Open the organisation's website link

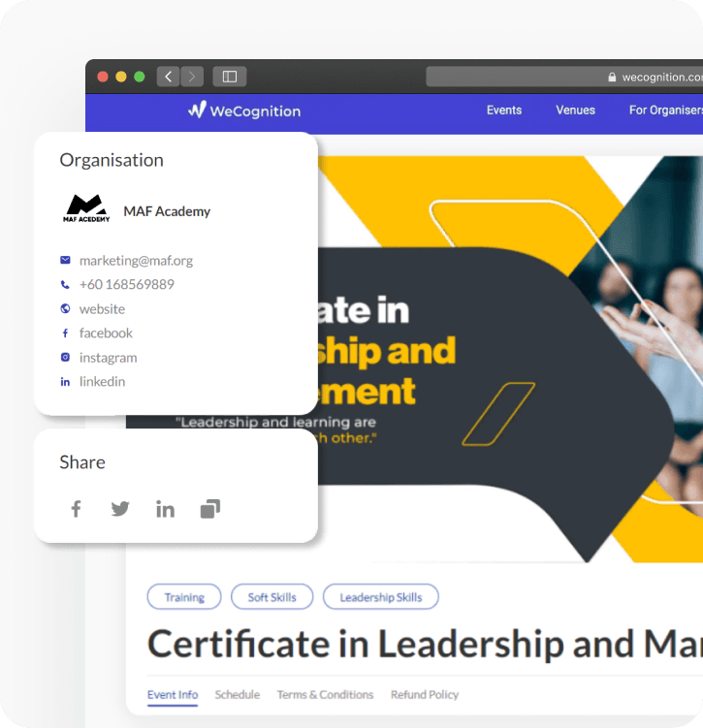click(x=102, y=309)
